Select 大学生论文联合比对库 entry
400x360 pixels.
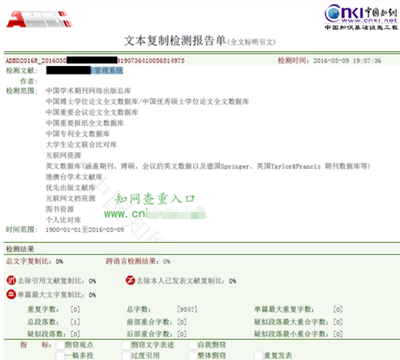81,145
